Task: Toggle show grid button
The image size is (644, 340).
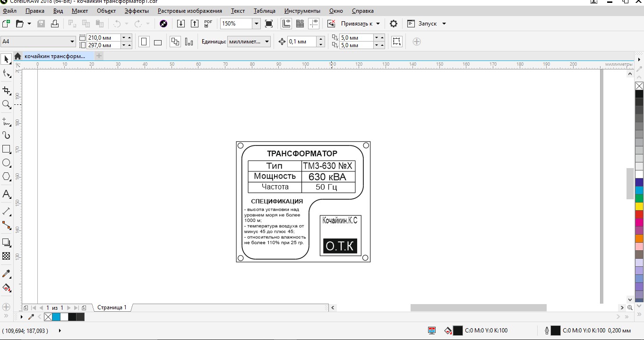Action: [x=300, y=24]
